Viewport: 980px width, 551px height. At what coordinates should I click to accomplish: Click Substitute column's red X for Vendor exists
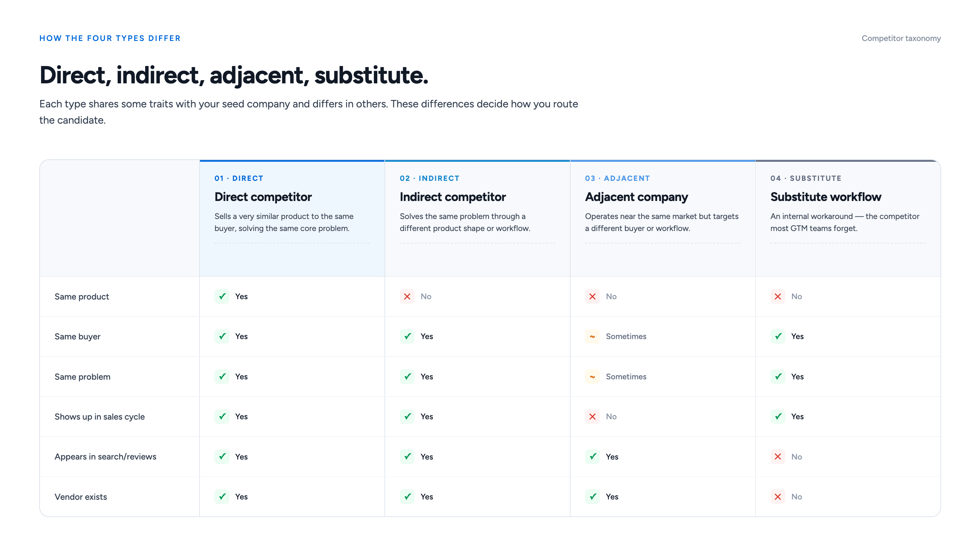click(777, 497)
